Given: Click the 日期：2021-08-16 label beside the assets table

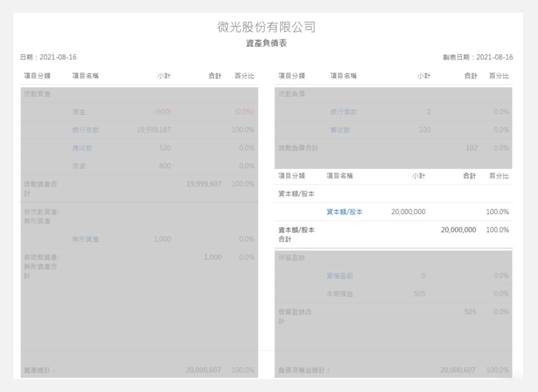Looking at the screenshot, I should click(48, 57).
